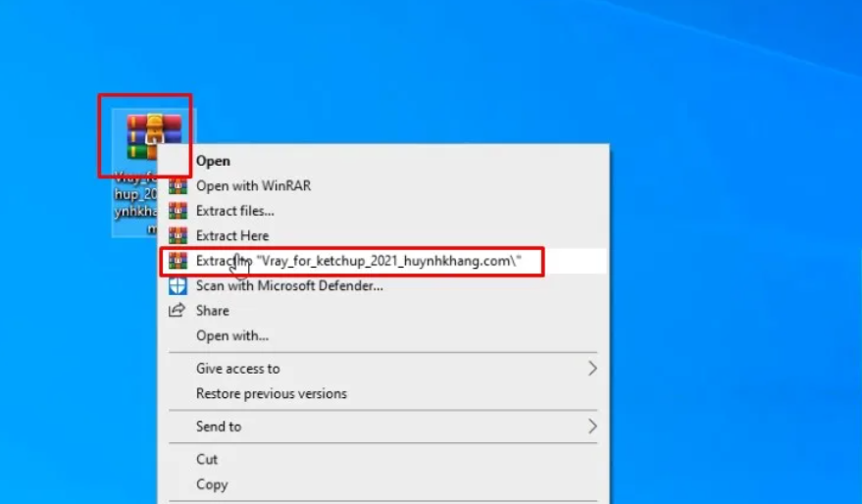Choose Cut from the context menu
This screenshot has width=862, height=504.
coord(207,459)
